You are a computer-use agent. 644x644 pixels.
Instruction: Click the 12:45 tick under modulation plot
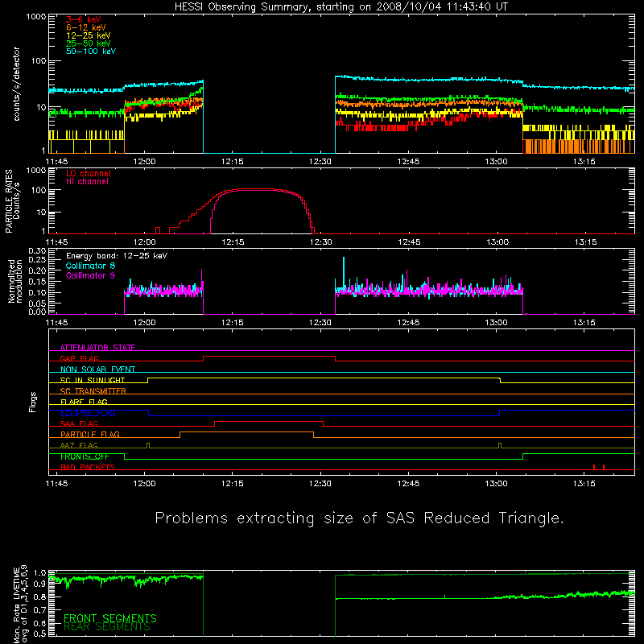click(x=408, y=323)
